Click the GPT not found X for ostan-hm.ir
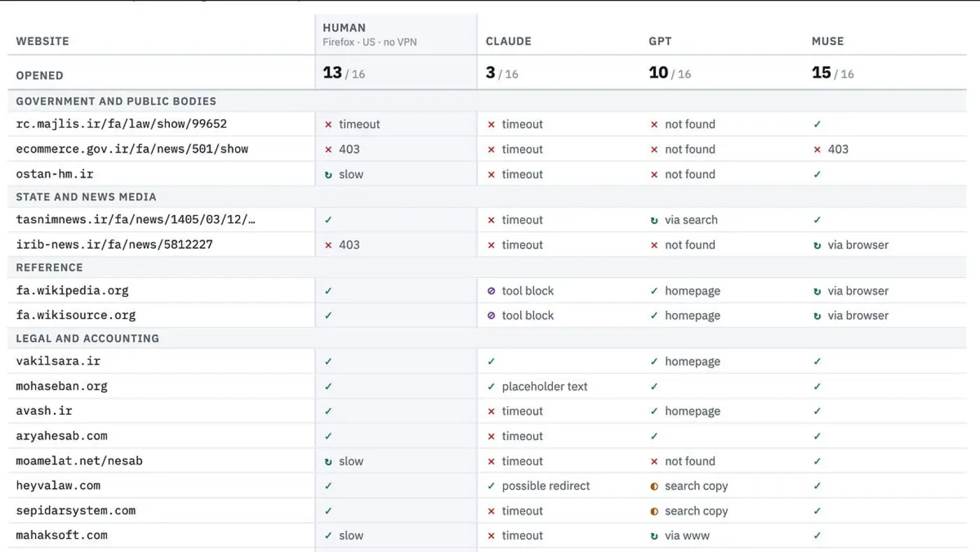 [x=654, y=174]
